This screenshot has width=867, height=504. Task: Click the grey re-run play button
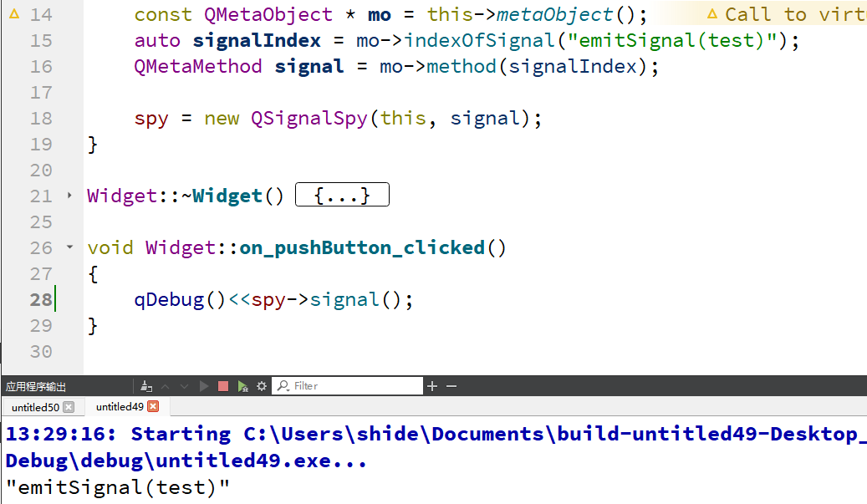[x=203, y=386]
